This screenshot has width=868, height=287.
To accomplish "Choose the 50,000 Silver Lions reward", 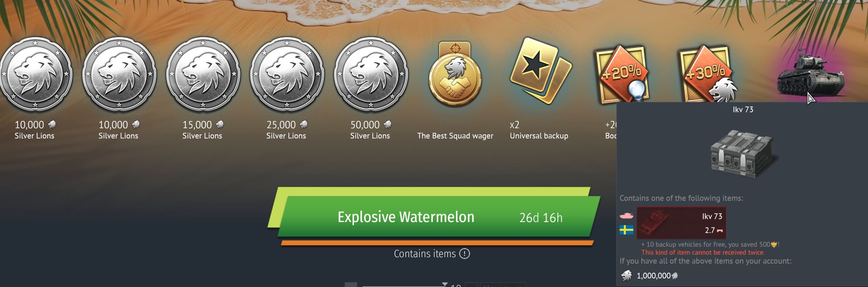I will (371, 75).
